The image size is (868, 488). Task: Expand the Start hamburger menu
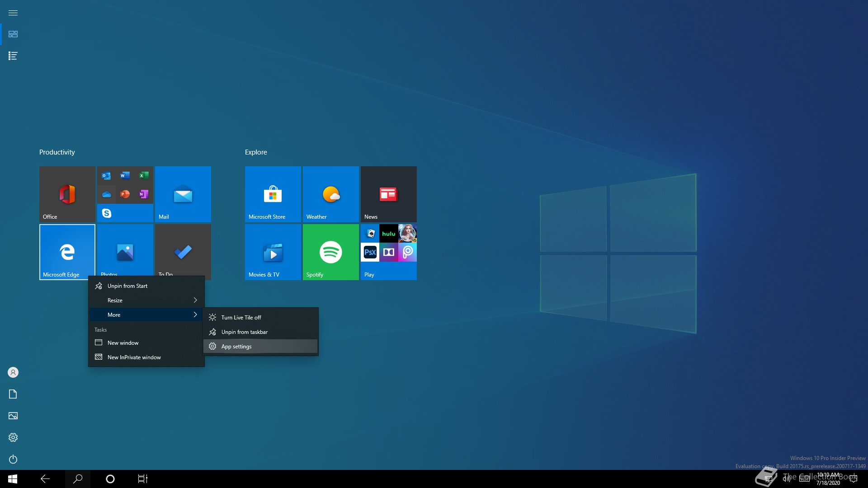13,13
